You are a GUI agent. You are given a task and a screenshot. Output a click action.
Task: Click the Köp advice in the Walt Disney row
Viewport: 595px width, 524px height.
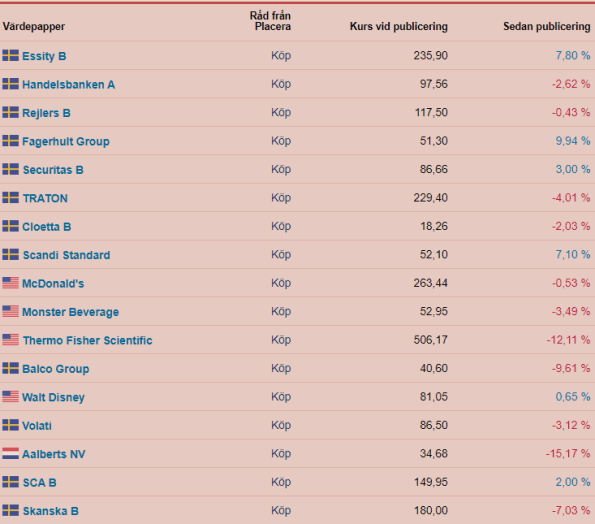tap(281, 397)
